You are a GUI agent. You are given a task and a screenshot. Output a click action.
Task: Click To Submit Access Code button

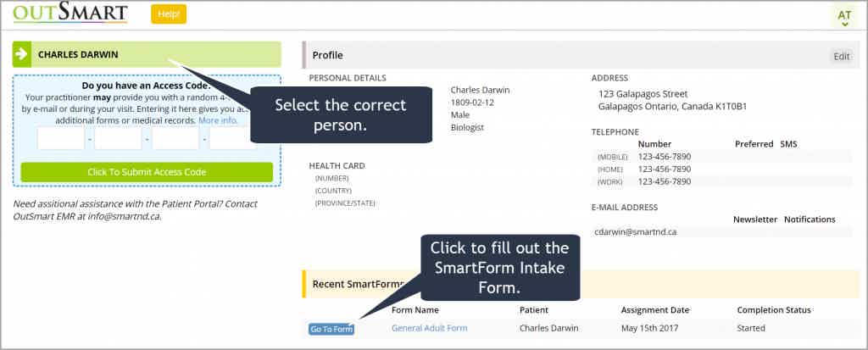(147, 172)
